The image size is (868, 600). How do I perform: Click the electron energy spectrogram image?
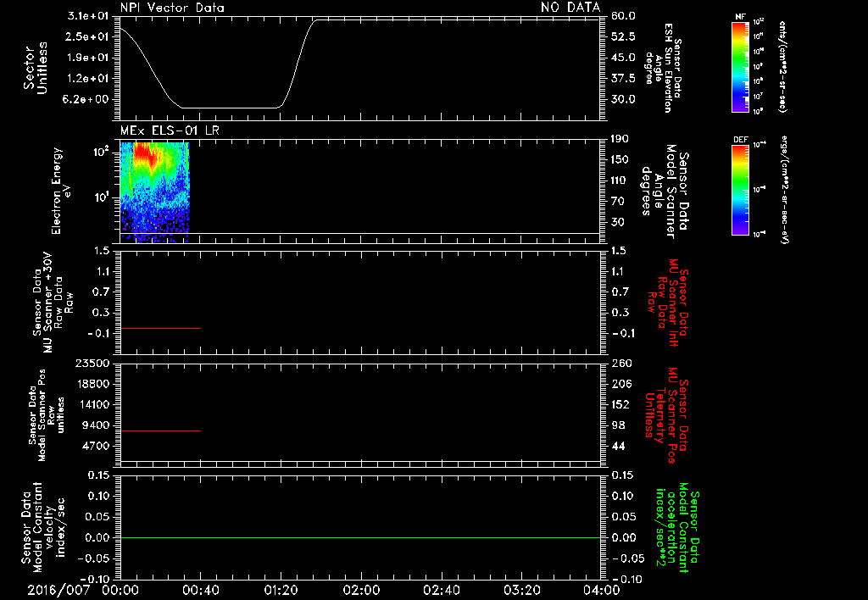(x=155, y=192)
